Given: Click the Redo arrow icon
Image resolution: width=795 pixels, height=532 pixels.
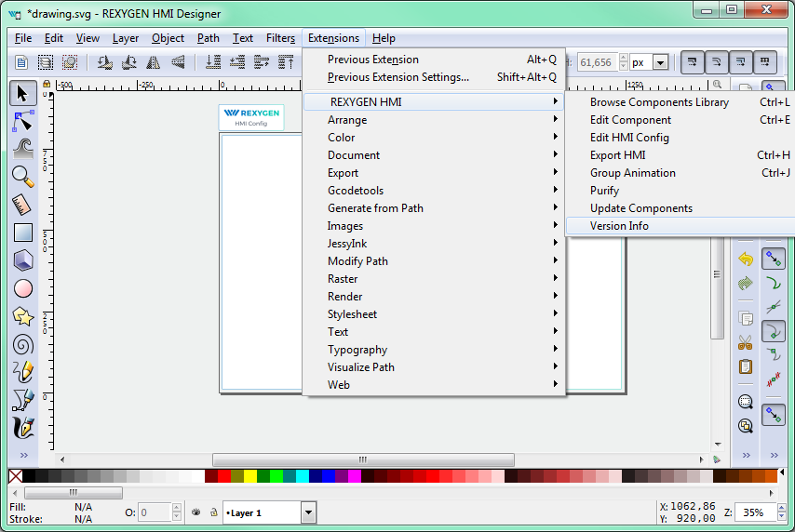Looking at the screenshot, I should pos(746,284).
